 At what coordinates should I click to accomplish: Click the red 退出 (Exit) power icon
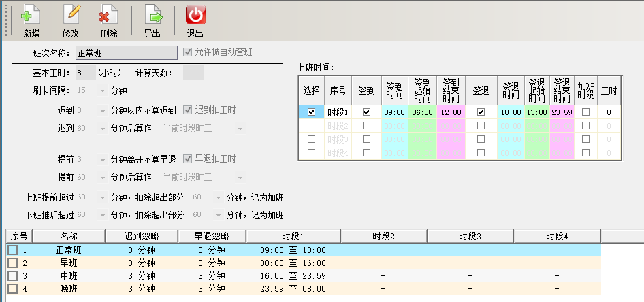coord(195,15)
